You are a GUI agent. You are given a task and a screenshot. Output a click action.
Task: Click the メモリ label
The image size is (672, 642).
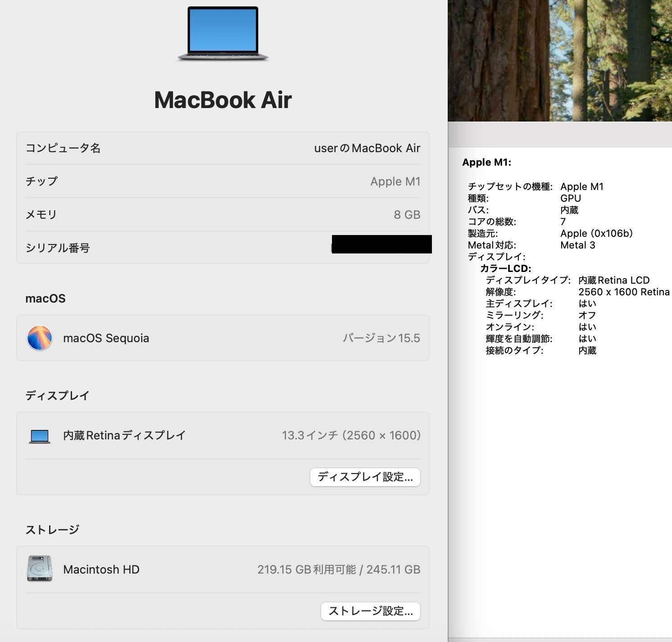(41, 215)
